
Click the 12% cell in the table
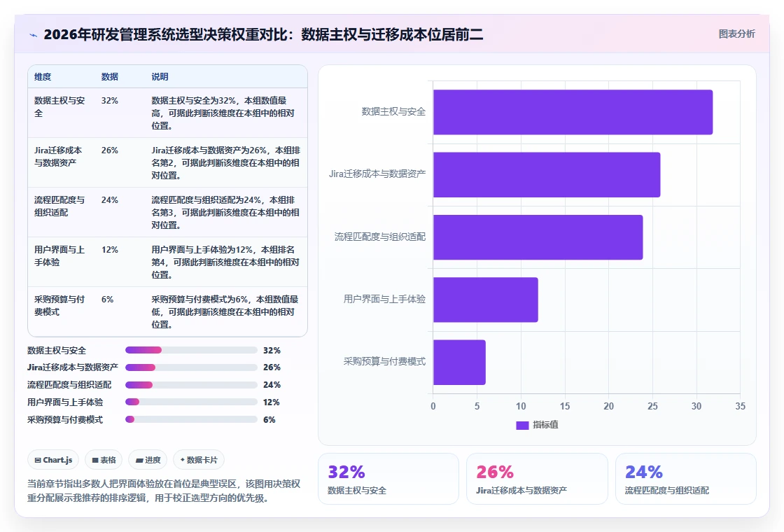click(109, 249)
